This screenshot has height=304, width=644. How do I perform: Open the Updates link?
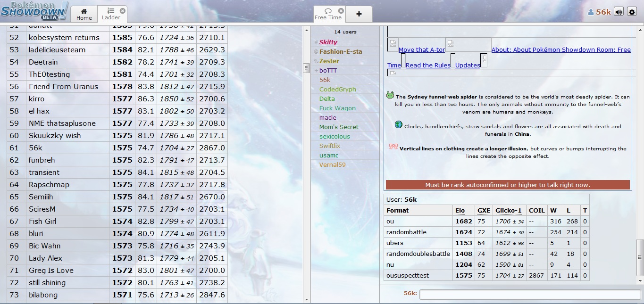tap(468, 66)
